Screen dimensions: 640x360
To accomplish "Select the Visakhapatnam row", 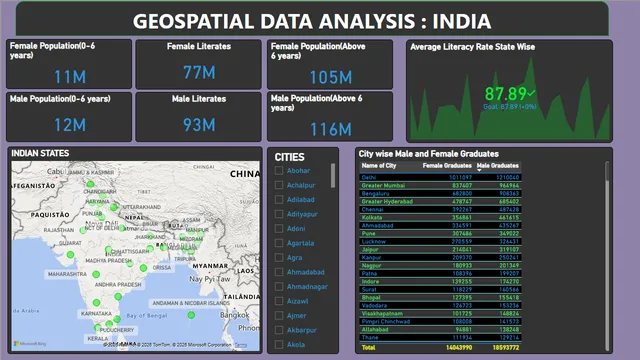I will pyautogui.click(x=440, y=313).
